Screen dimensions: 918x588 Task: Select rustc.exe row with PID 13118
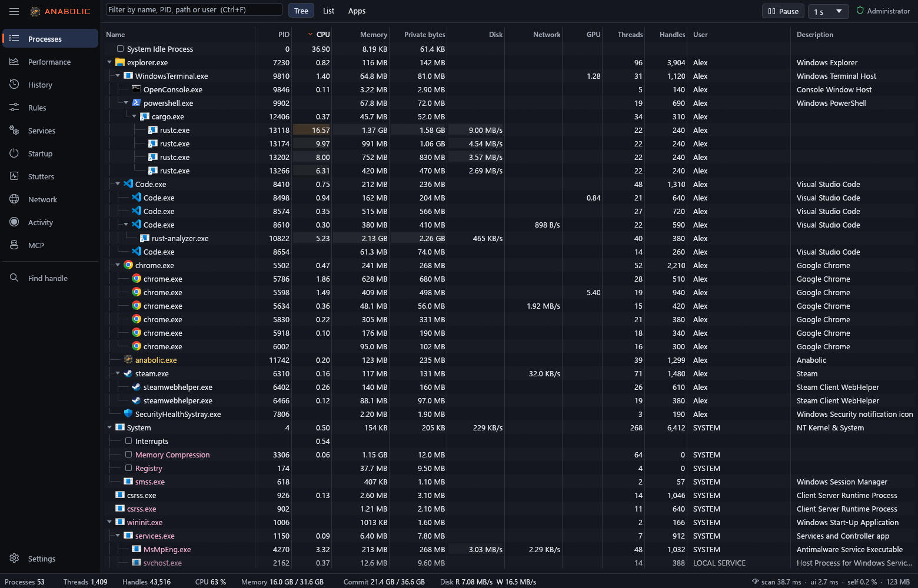(509, 130)
